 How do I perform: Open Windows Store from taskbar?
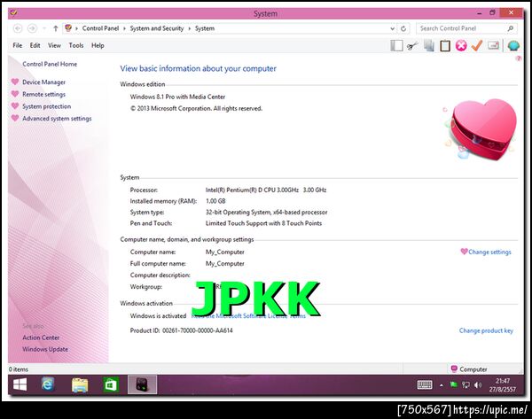click(x=111, y=385)
